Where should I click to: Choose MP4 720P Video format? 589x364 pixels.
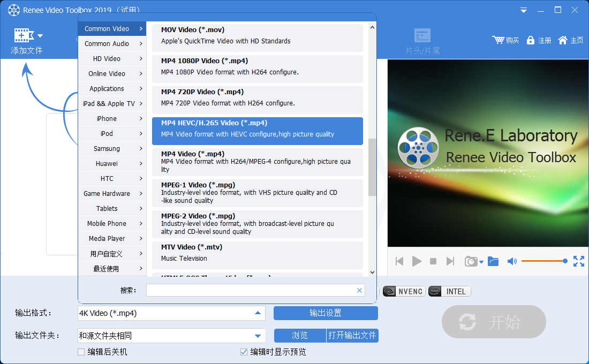tap(258, 100)
